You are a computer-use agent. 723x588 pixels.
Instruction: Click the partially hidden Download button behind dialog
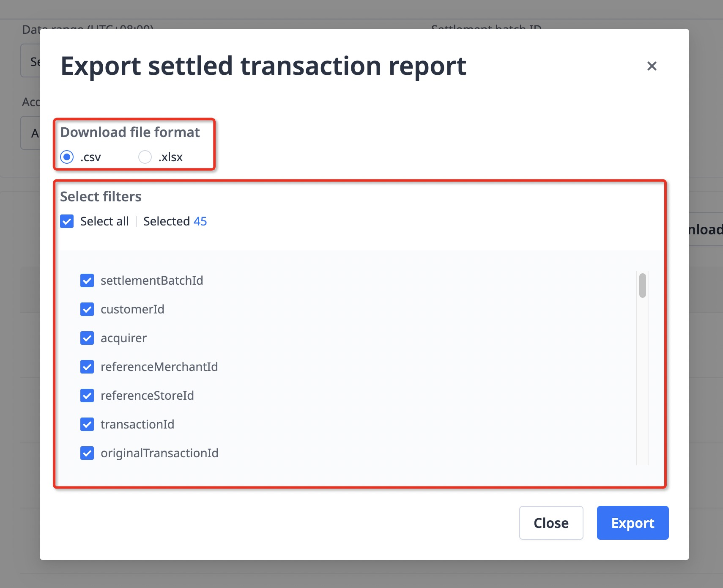click(705, 230)
